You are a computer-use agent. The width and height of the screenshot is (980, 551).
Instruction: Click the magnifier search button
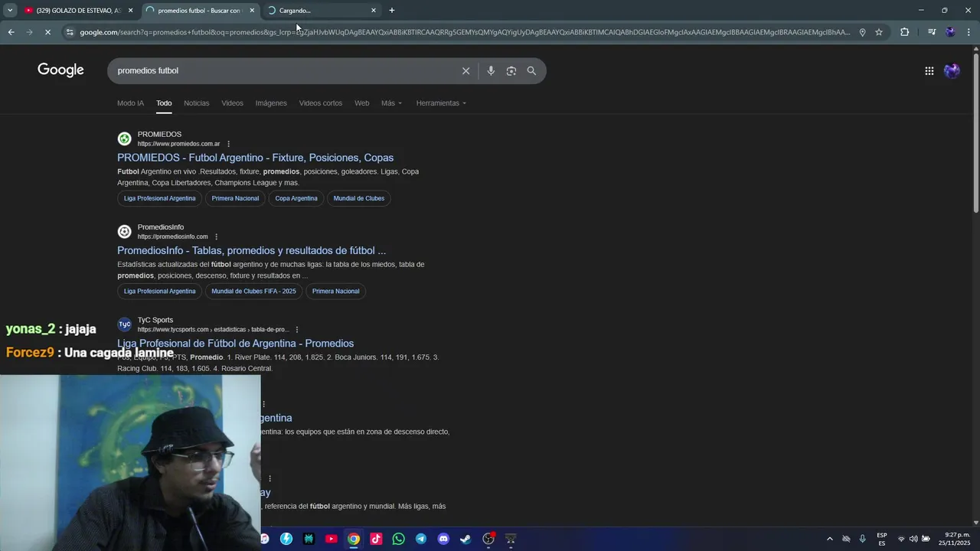point(531,70)
